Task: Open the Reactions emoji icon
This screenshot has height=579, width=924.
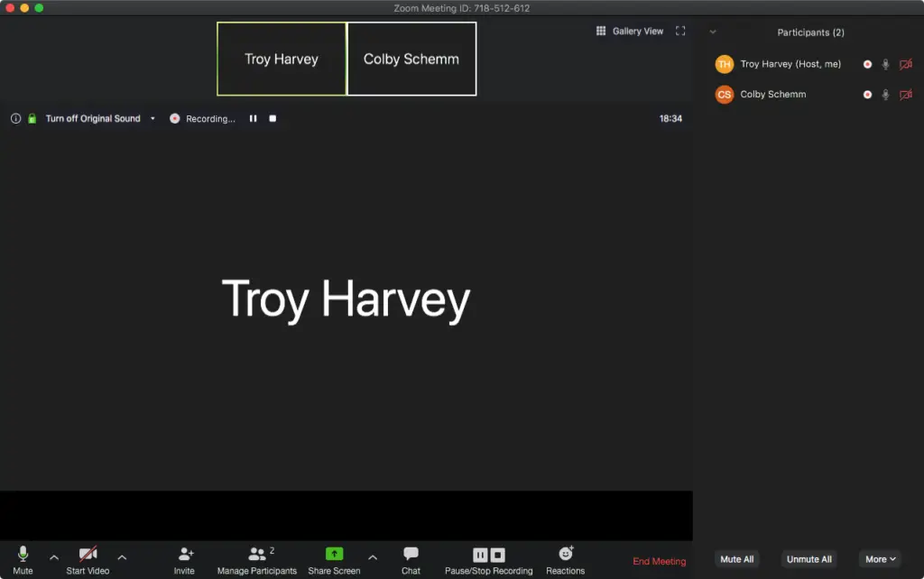Action: (x=566, y=554)
